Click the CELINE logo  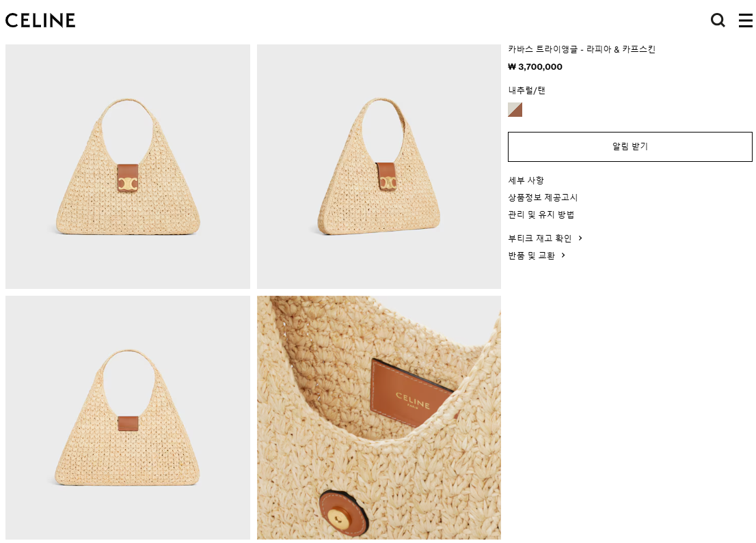(x=40, y=20)
